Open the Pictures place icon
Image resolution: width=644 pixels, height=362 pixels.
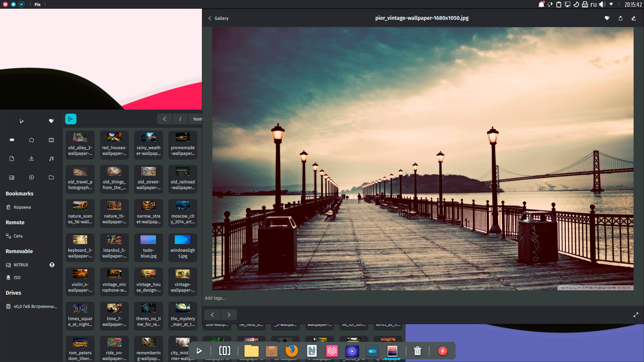coord(12,177)
